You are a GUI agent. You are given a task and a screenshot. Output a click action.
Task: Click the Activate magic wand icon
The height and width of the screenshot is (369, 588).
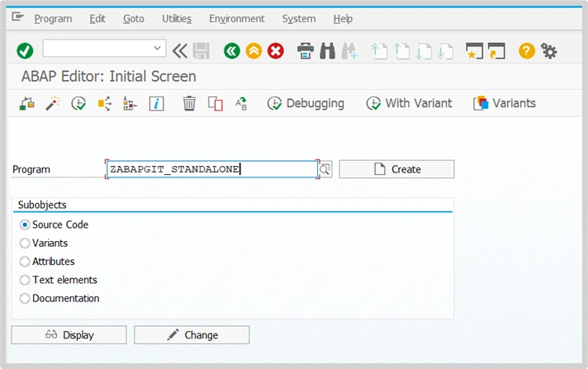53,103
